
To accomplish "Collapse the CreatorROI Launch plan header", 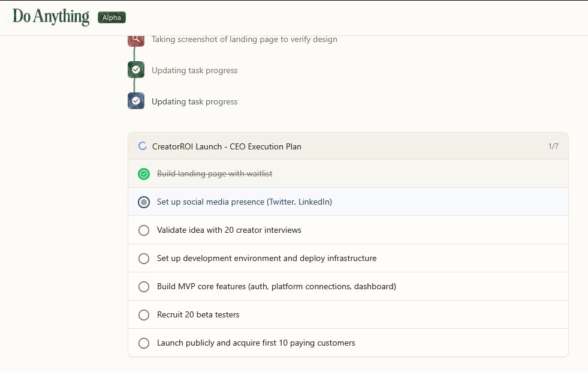I will click(x=348, y=146).
